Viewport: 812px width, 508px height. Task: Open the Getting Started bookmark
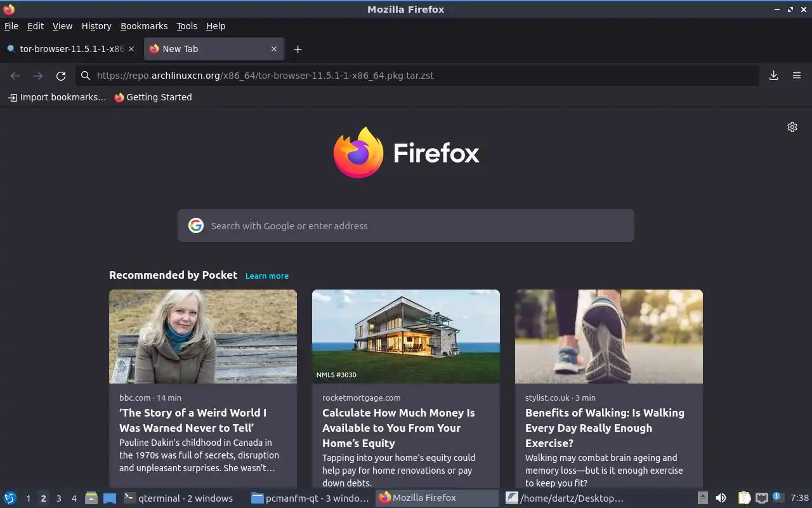click(x=153, y=97)
